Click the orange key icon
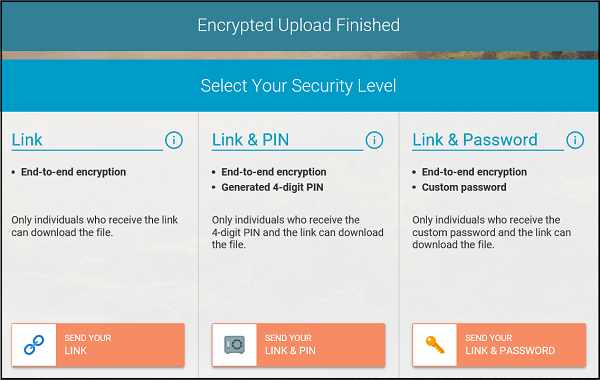The height and width of the screenshot is (380, 600). click(435, 345)
